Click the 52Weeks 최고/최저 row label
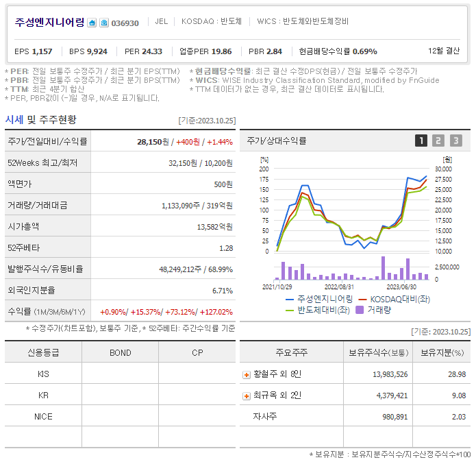 pyautogui.click(x=42, y=163)
